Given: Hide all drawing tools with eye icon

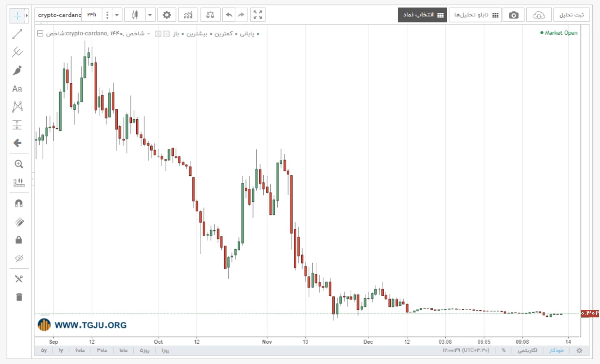Looking at the screenshot, I should [x=19, y=258].
